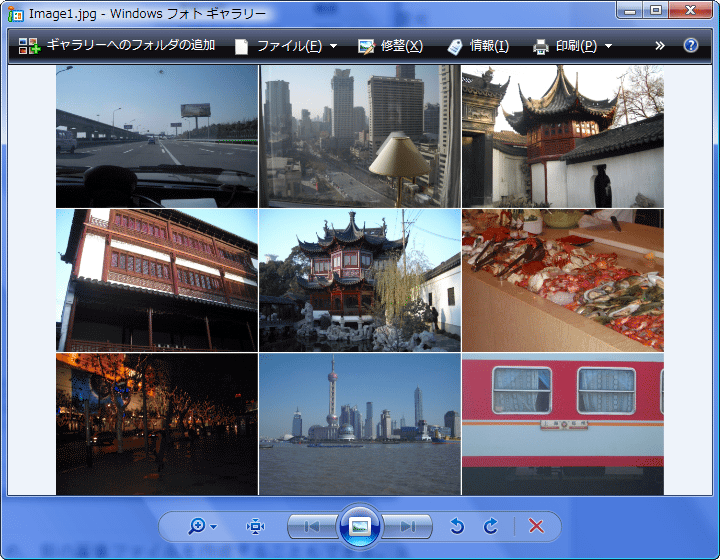
Task: Click ギャラリーへのフォルダの追加 button
Action: [x=117, y=46]
